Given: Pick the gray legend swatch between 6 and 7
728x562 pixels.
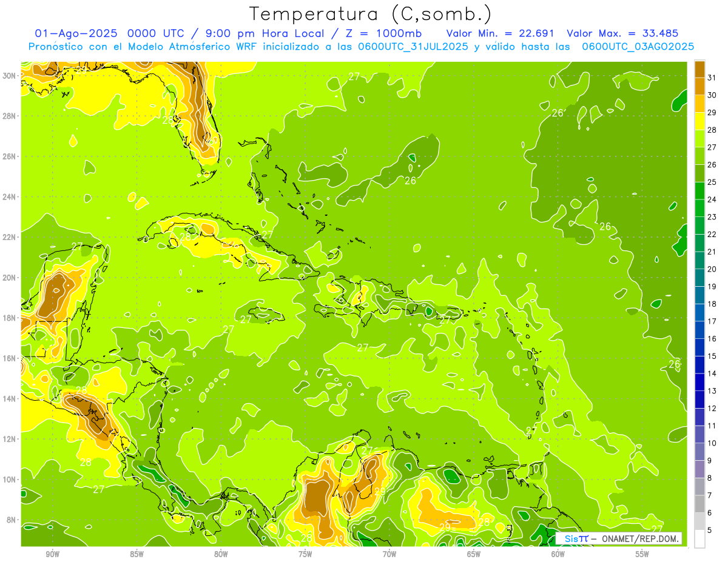Looking at the screenshot, I should (699, 504).
